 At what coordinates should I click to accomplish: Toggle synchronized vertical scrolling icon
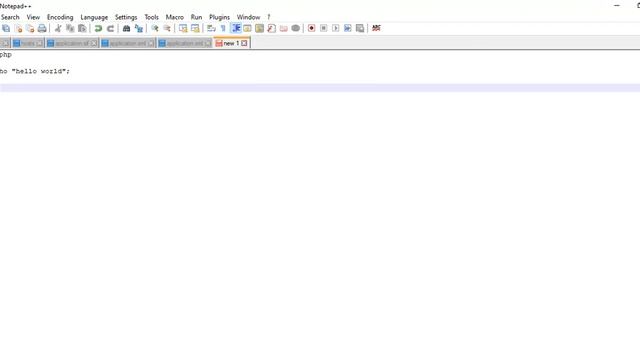pos(183,28)
